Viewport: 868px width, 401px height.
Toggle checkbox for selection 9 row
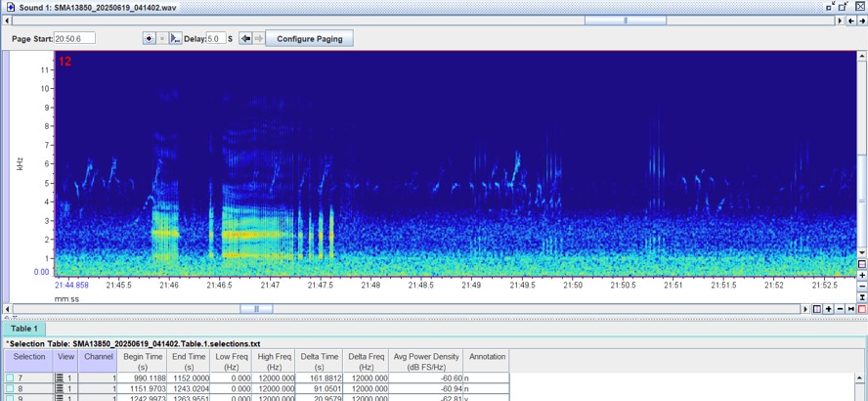coord(10,398)
